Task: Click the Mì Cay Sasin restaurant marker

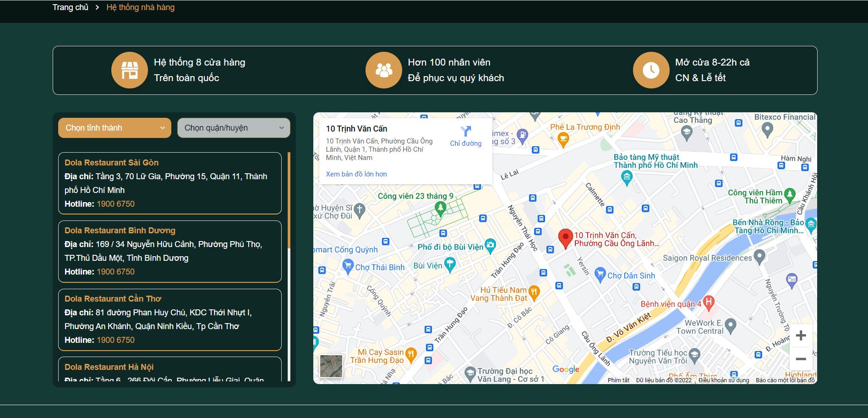Action: point(411,355)
